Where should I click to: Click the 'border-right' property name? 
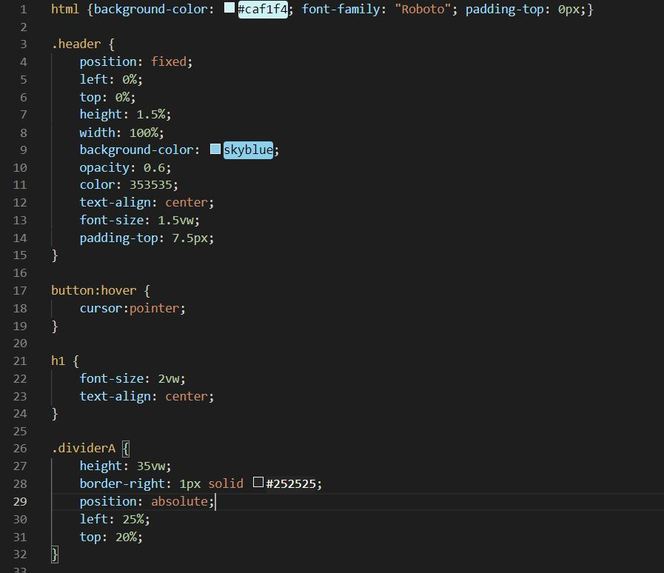coord(122,484)
